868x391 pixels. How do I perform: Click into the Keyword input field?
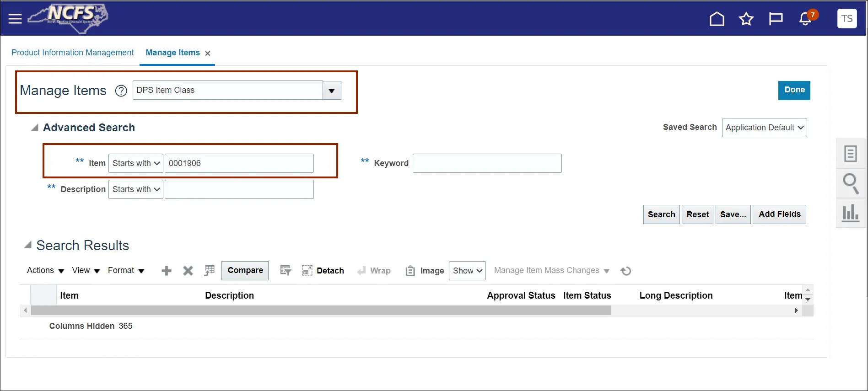point(487,163)
